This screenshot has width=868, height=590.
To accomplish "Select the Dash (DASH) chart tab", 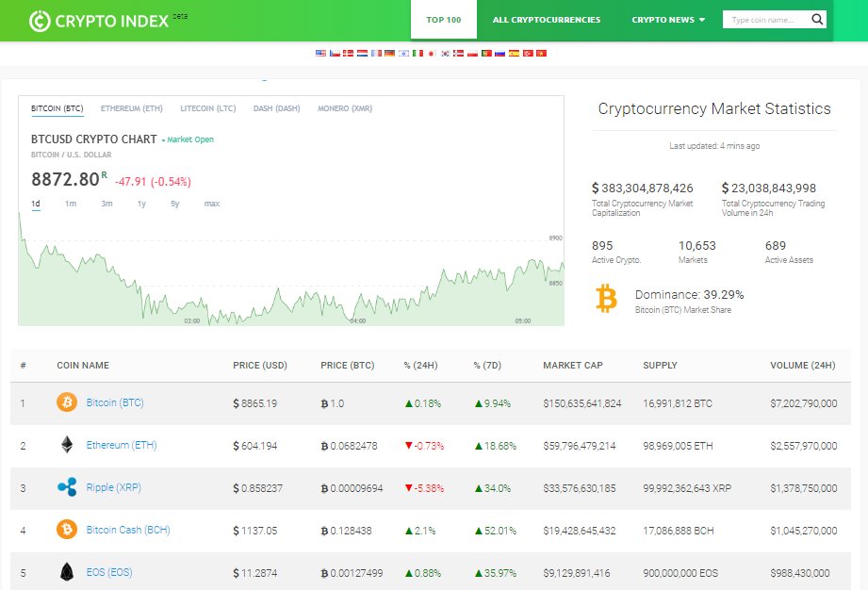I will click(277, 108).
